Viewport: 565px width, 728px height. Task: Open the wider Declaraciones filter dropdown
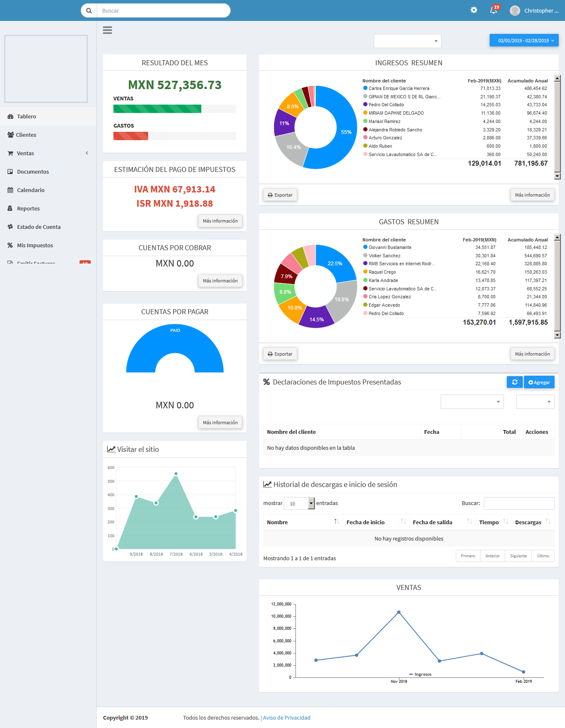472,402
